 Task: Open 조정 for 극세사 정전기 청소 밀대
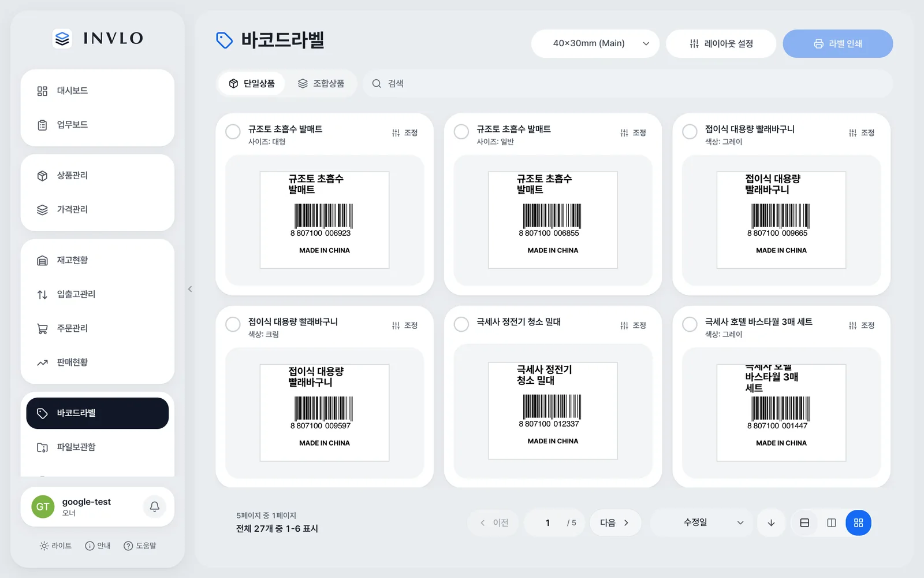(634, 325)
